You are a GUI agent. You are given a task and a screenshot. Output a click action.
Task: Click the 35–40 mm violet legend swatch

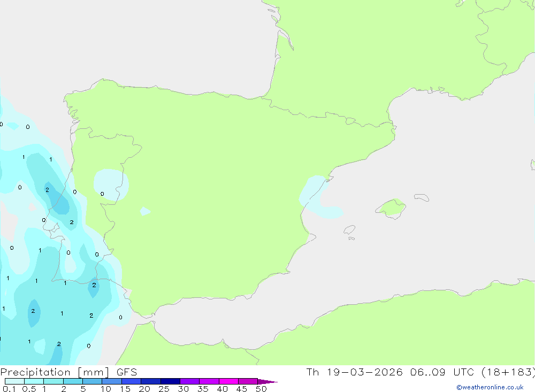pos(209,381)
